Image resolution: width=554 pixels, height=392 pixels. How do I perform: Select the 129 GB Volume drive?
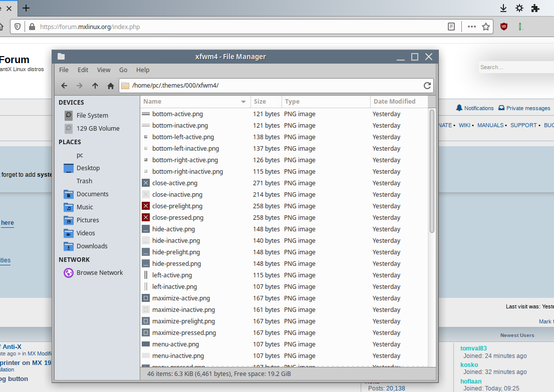click(98, 129)
